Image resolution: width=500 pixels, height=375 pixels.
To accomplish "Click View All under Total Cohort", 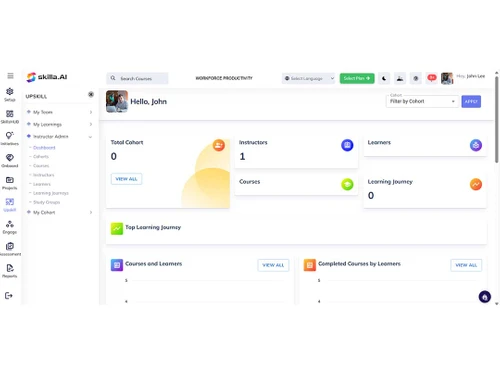I will click(x=126, y=179).
